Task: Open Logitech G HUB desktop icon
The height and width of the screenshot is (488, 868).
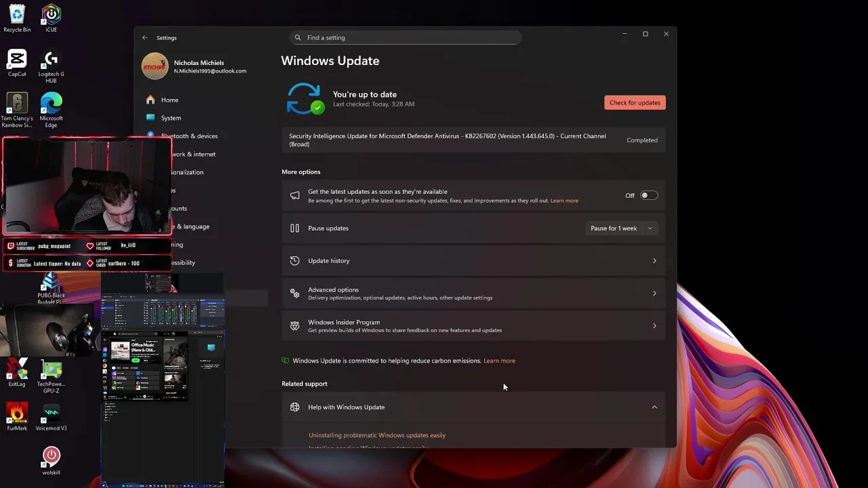Action: tap(51, 66)
